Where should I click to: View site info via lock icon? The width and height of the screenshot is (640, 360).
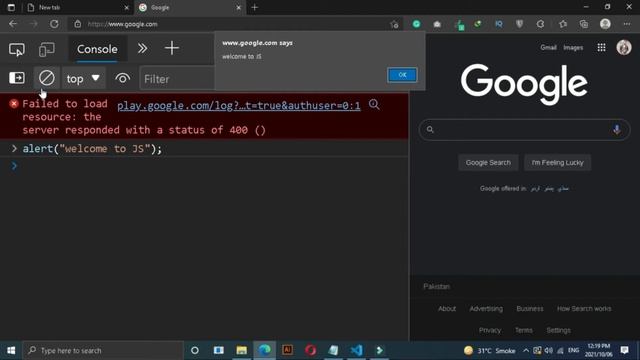78,24
